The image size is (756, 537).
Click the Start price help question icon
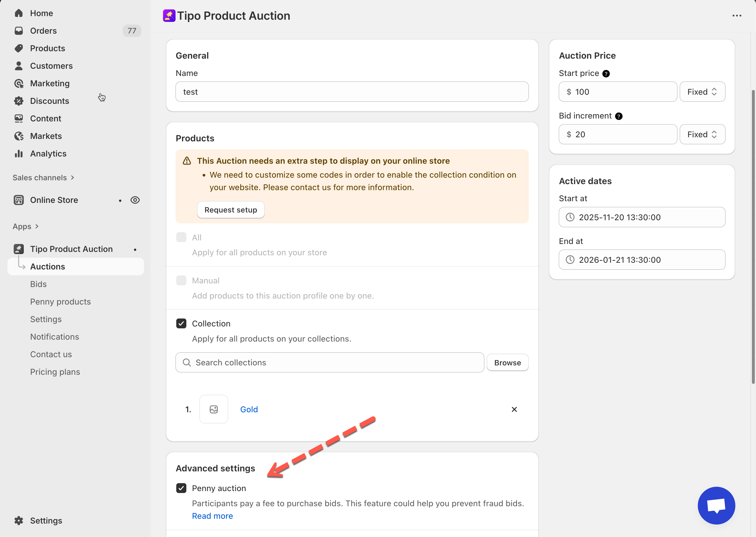(606, 73)
